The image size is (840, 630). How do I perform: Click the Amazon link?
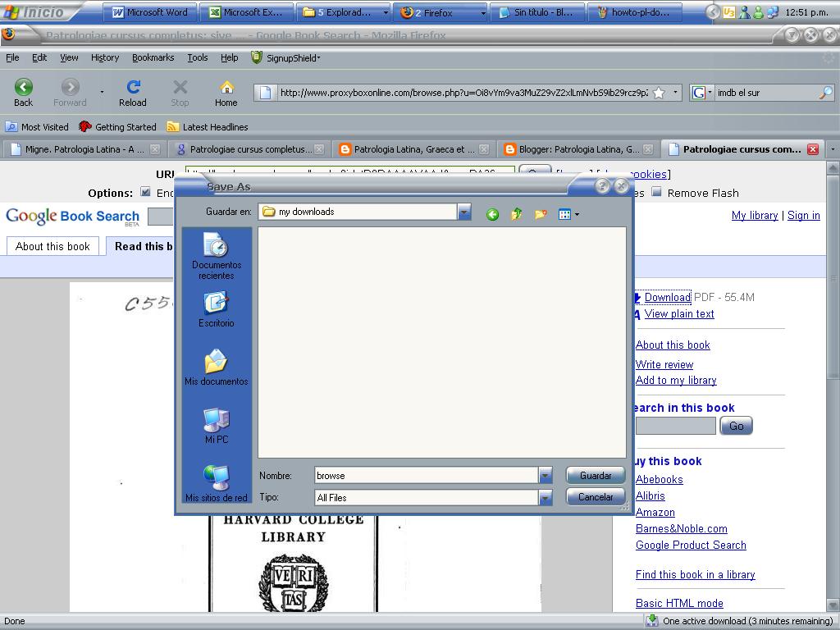point(655,512)
